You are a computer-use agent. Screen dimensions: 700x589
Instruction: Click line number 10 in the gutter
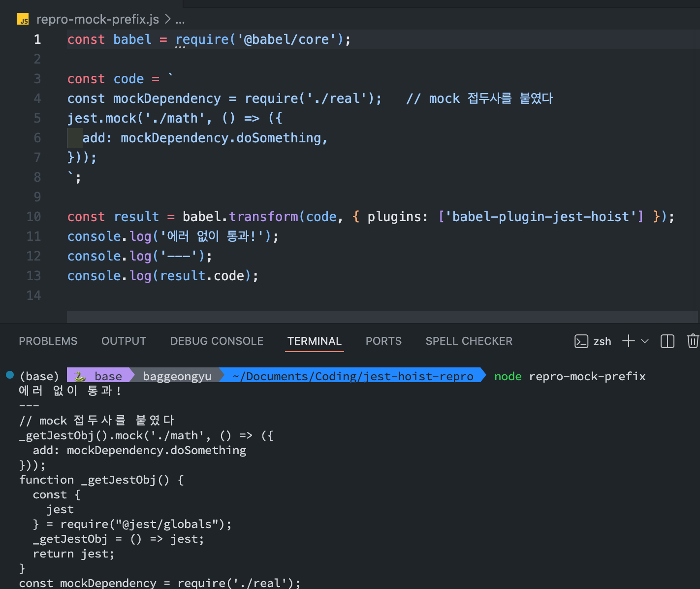click(x=33, y=217)
